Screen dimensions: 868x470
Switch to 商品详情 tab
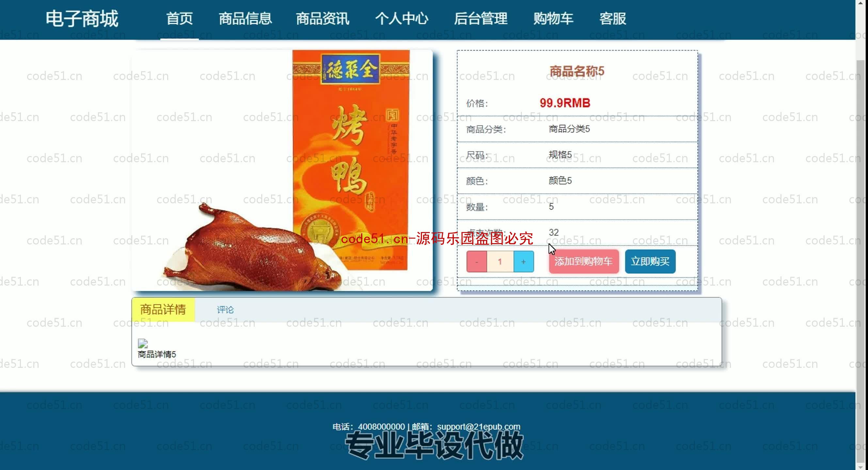[x=162, y=309]
